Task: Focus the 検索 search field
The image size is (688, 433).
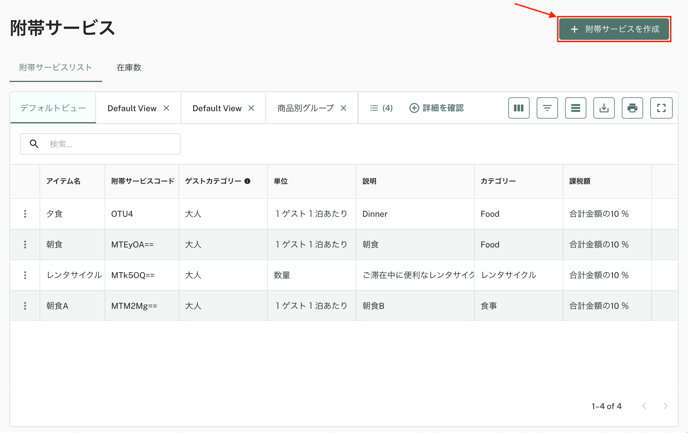Action: 100,144
